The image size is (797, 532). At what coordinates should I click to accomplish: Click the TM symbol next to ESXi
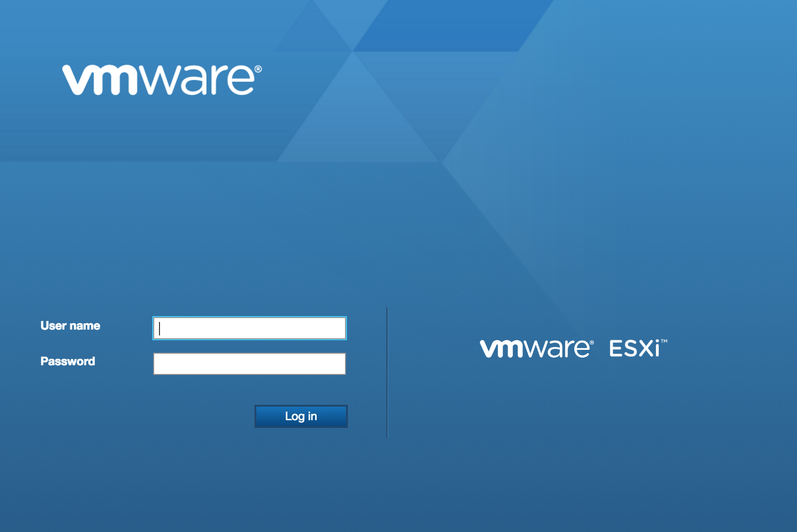[664, 341]
